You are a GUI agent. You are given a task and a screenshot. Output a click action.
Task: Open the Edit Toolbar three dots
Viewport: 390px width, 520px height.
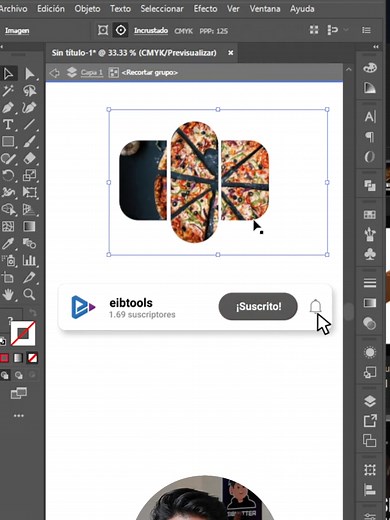point(19,416)
